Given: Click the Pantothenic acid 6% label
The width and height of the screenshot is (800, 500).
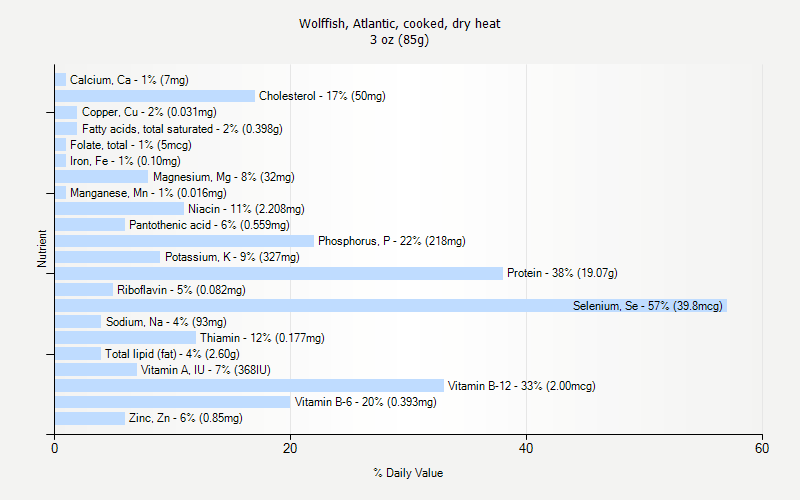Looking at the screenshot, I should 209,225.
